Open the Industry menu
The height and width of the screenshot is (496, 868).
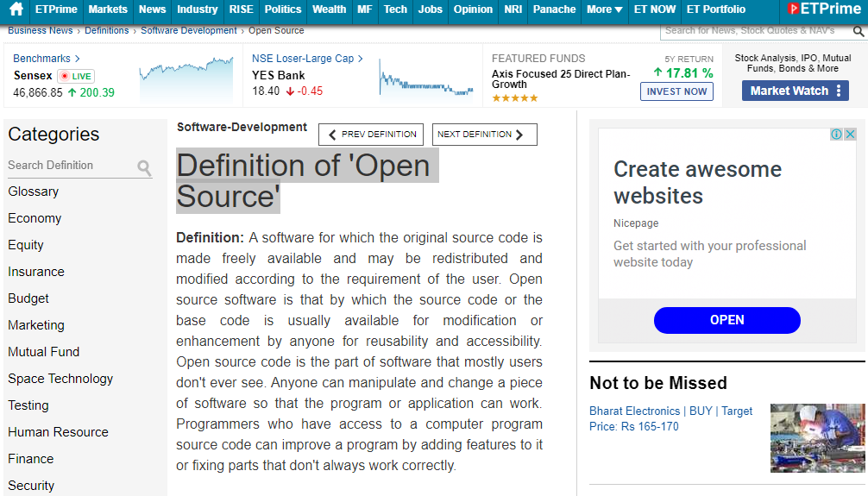[197, 9]
